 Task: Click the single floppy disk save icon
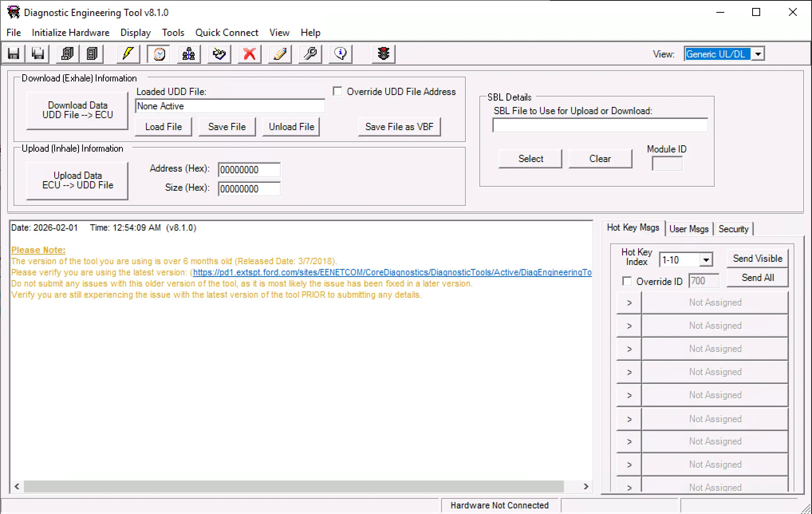tap(14, 54)
